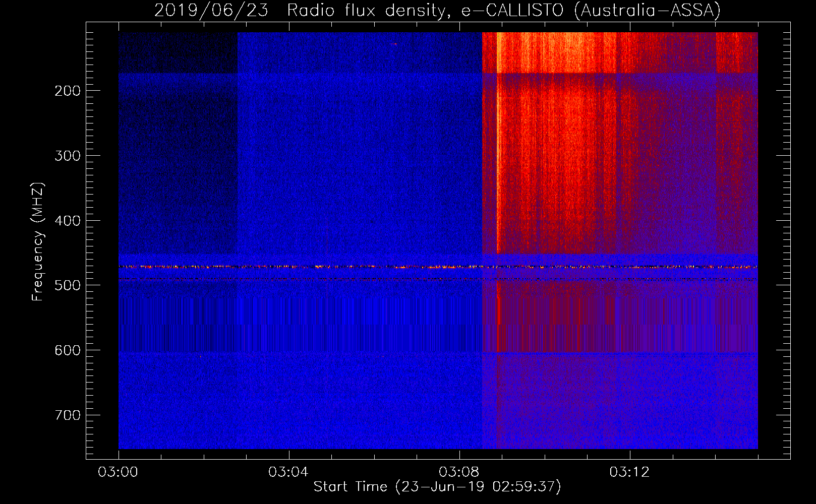Click the 700 frequency tick label
Viewport: 816px width, 504px height.
click(x=68, y=415)
